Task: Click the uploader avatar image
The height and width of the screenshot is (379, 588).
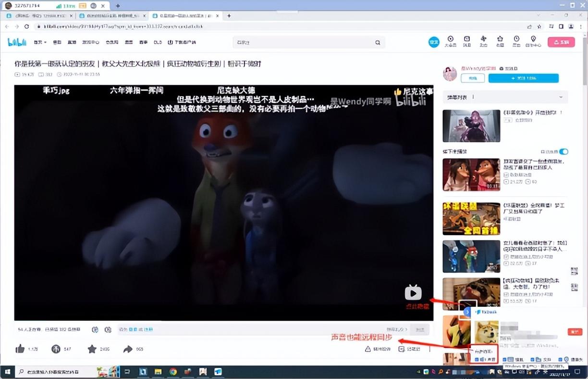Action: click(450, 74)
